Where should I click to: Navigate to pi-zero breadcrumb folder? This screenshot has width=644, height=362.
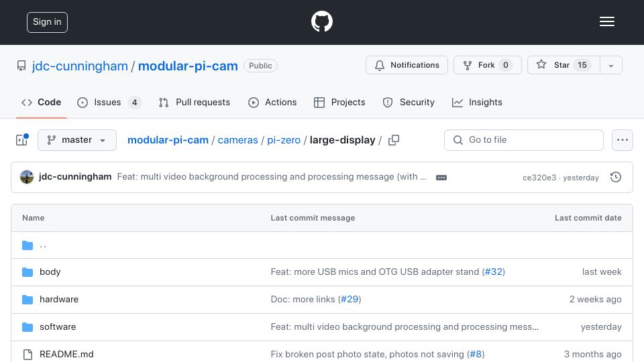point(284,140)
